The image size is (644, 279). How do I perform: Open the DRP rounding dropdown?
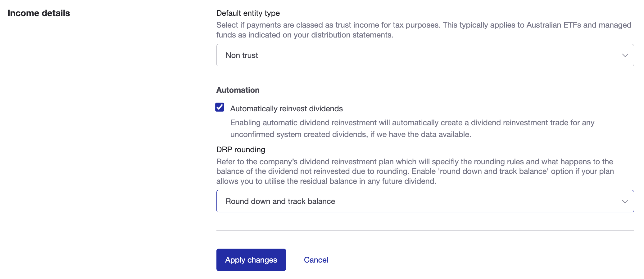pos(425,201)
